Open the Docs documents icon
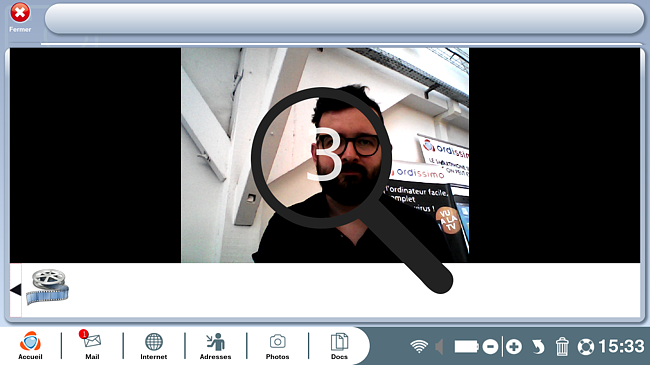Viewport: 650px width, 365px height. 339,346
